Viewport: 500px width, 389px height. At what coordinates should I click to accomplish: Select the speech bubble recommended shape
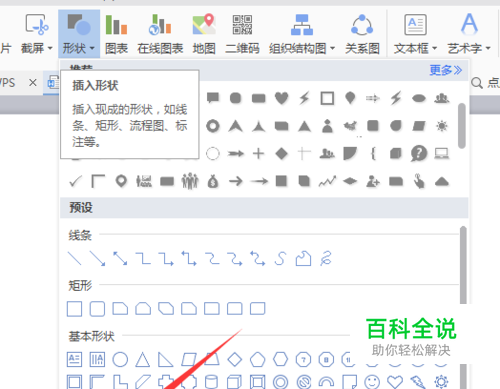213,98
